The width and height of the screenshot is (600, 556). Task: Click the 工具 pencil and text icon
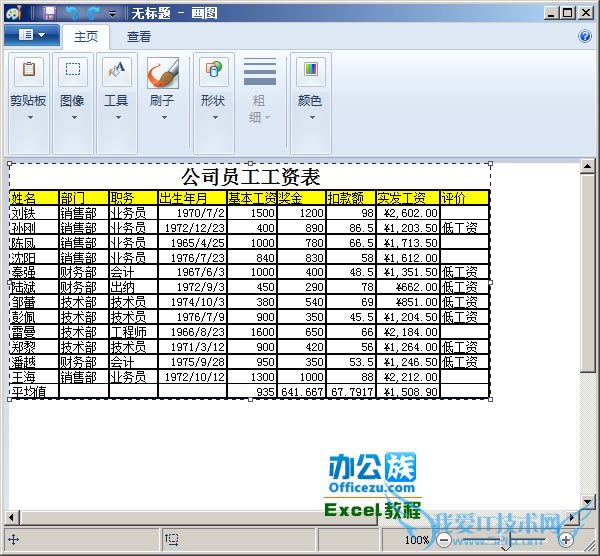117,71
